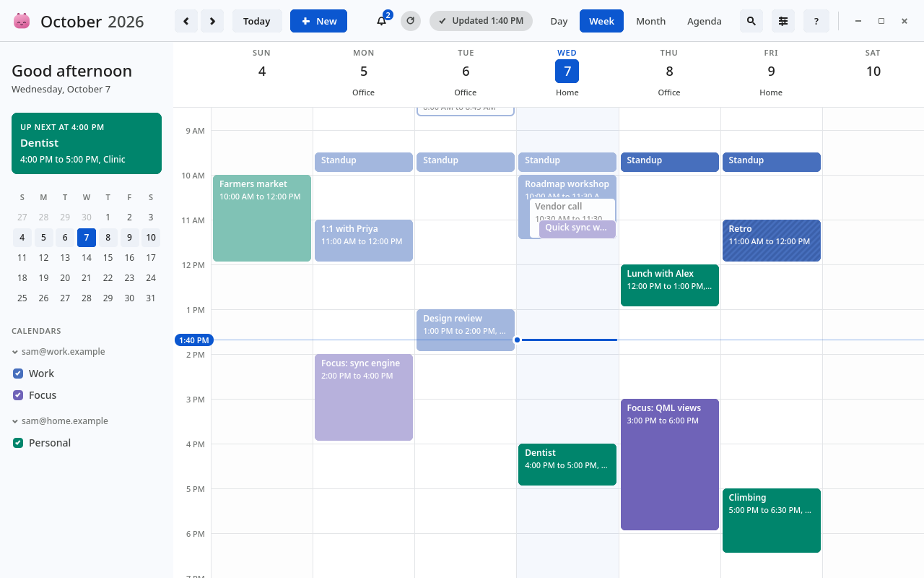The height and width of the screenshot is (578, 924).
Task: Switch to Week view
Action: point(601,21)
